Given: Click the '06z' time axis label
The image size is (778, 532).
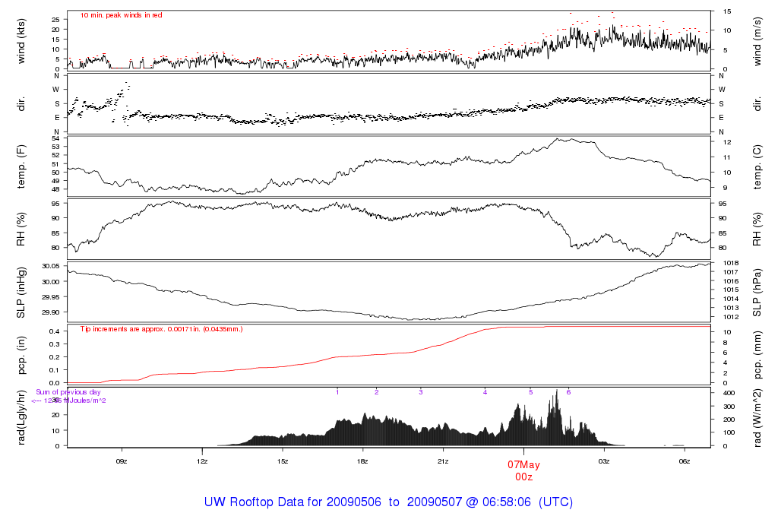Looking at the screenshot, I should point(685,461).
